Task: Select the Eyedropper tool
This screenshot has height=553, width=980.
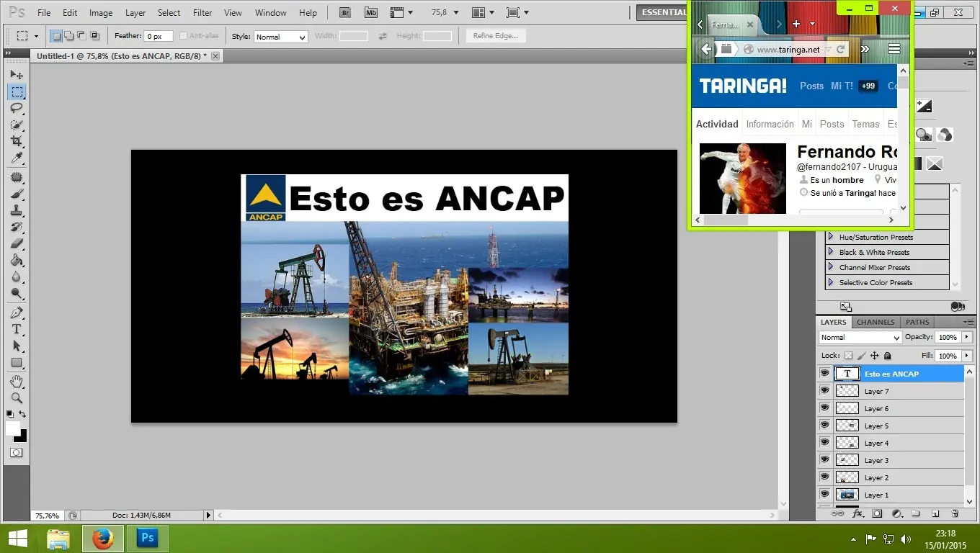Action: tap(17, 158)
